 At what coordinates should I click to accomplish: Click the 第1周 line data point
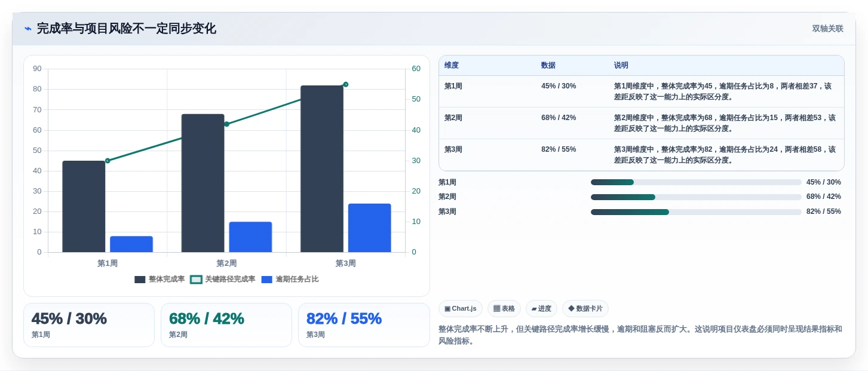tap(108, 161)
